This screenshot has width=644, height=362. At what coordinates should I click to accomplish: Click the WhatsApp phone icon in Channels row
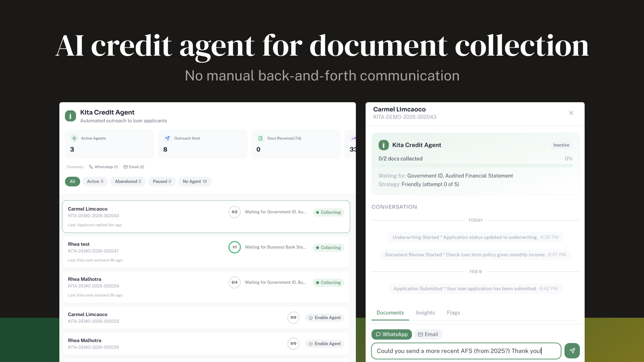pos(91,167)
